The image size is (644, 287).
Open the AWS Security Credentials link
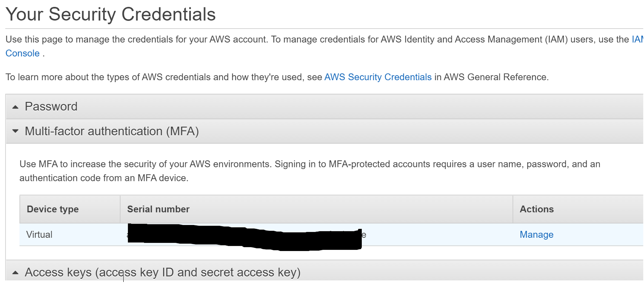click(x=378, y=77)
